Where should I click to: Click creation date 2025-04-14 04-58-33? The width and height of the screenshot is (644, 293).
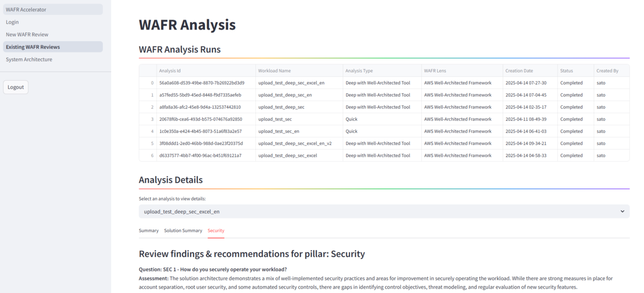[530, 156]
